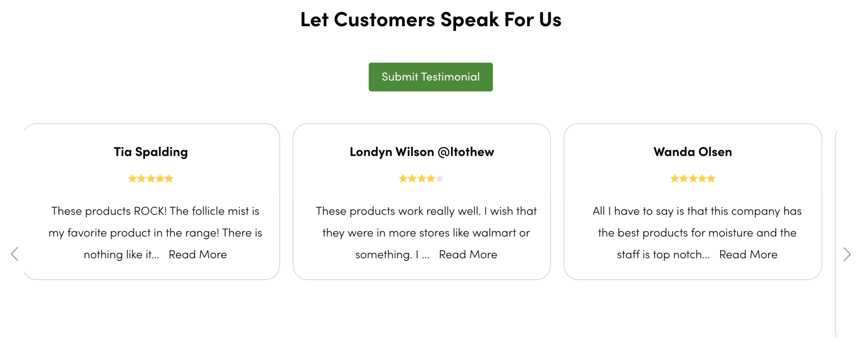The image size is (868, 342).
Task: Expand Londyn Wilson's review with Read More
Action: [468, 254]
